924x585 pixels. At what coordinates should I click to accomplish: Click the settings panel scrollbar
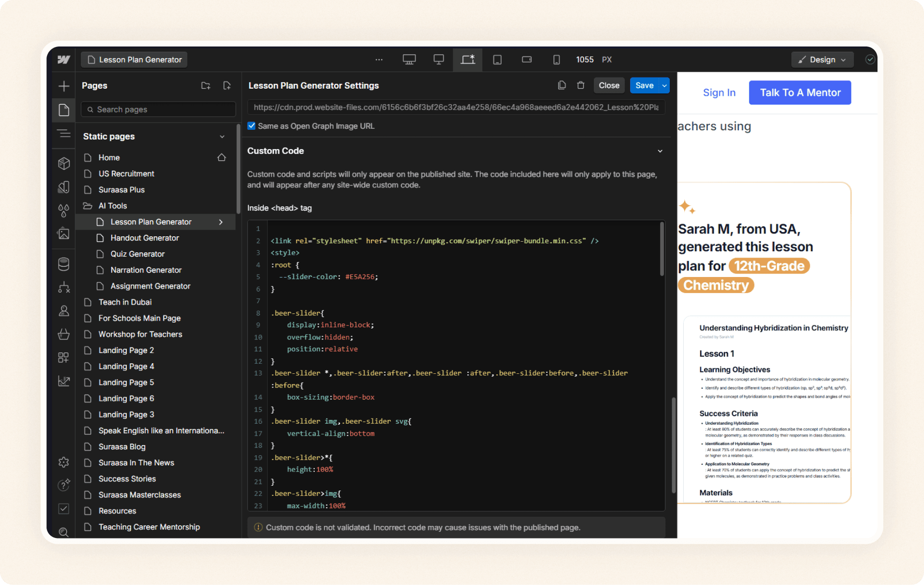tap(674, 446)
